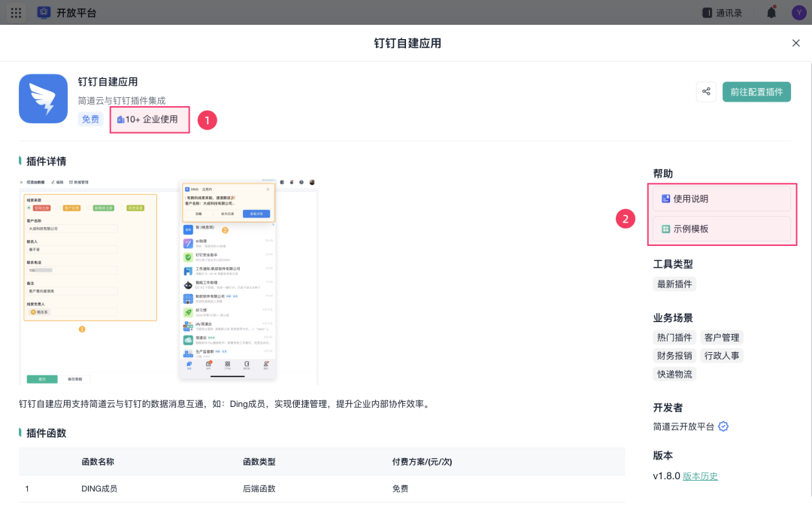The height and width of the screenshot is (510, 812).
Task: Select the 最新插件 tool type tag
Action: pyautogui.click(x=674, y=284)
